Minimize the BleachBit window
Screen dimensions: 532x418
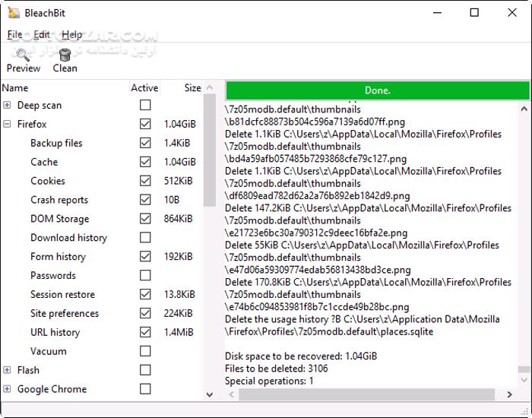(439, 12)
